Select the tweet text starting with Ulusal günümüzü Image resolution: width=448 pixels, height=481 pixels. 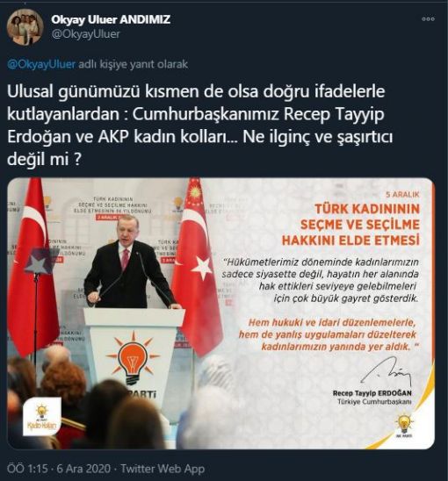coord(199,125)
